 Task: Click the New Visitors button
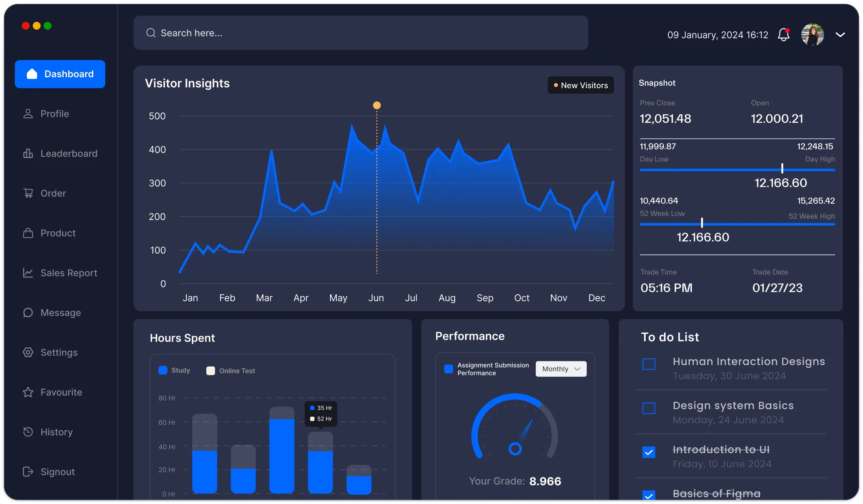click(580, 85)
